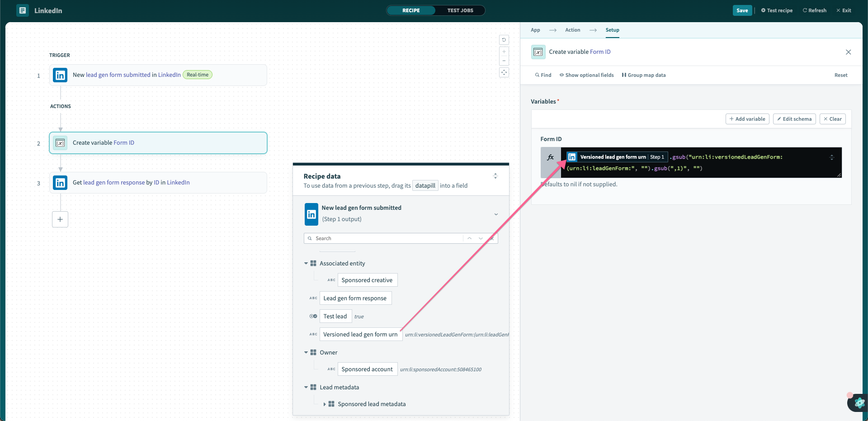Click the height adjuster on the Form ID formula field

(832, 157)
